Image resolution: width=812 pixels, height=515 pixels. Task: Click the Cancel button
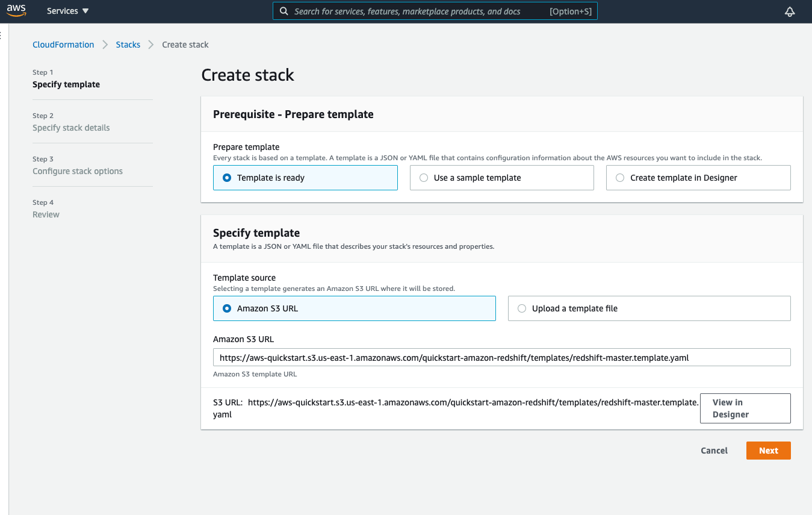tap(714, 451)
